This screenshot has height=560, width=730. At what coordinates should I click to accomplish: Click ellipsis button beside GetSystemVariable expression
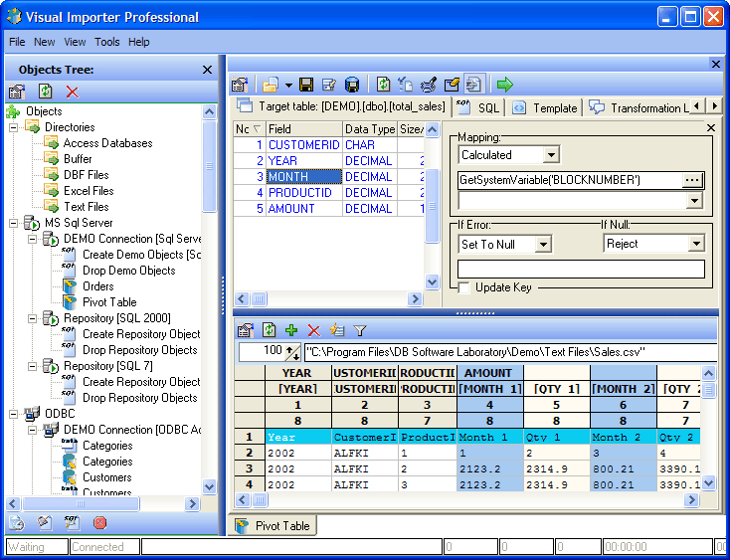692,180
